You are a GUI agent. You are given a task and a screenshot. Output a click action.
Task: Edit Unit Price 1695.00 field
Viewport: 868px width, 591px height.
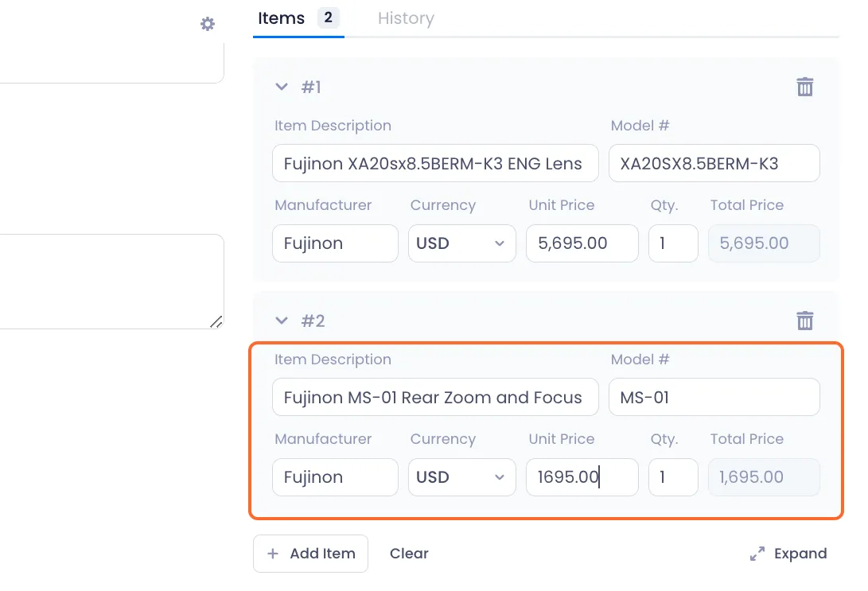[582, 477]
